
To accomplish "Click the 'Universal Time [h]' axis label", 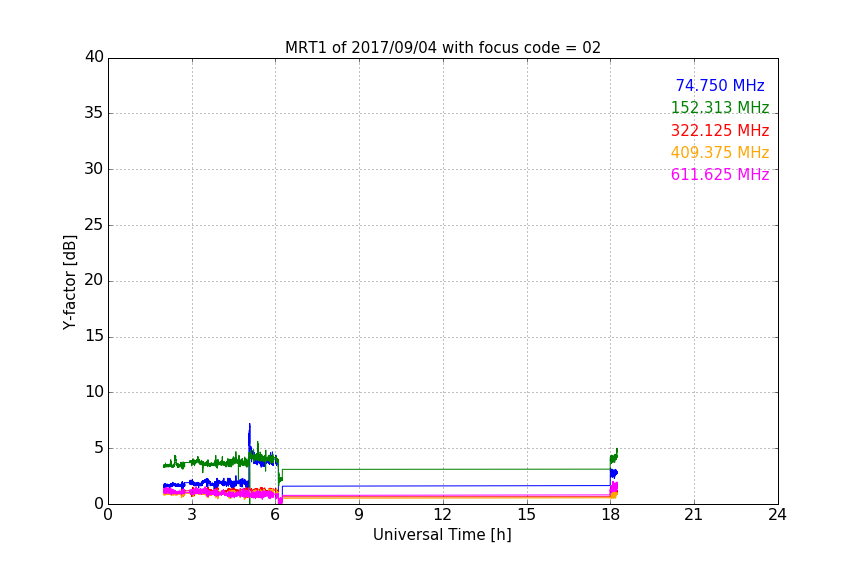I will (442, 535).
